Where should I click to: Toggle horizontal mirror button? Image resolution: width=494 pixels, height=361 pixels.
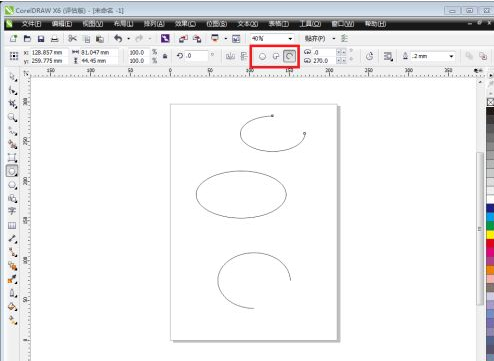230,56
